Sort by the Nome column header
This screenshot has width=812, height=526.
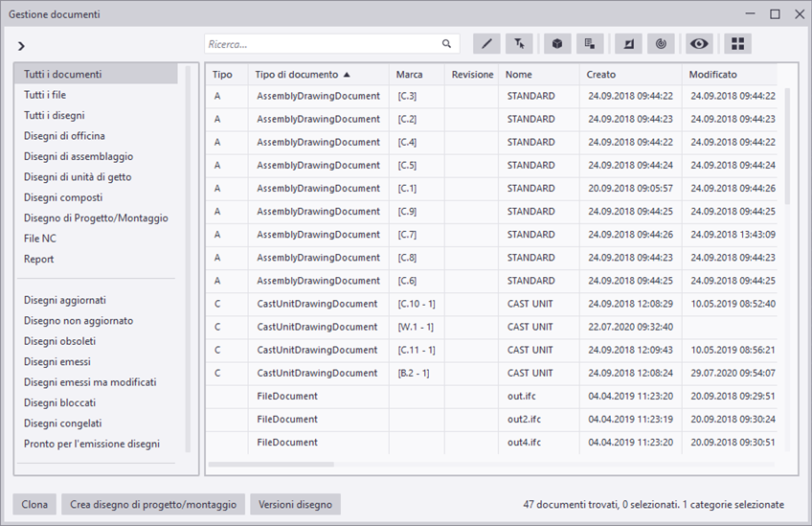click(x=539, y=75)
